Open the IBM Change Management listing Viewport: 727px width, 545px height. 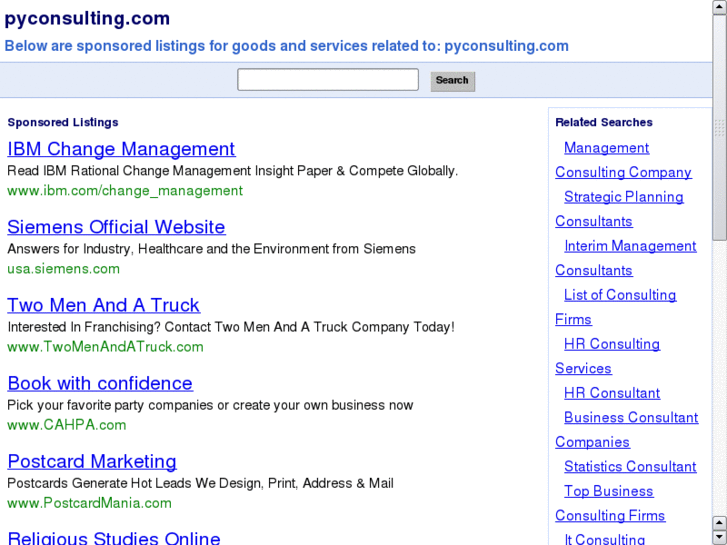121,149
